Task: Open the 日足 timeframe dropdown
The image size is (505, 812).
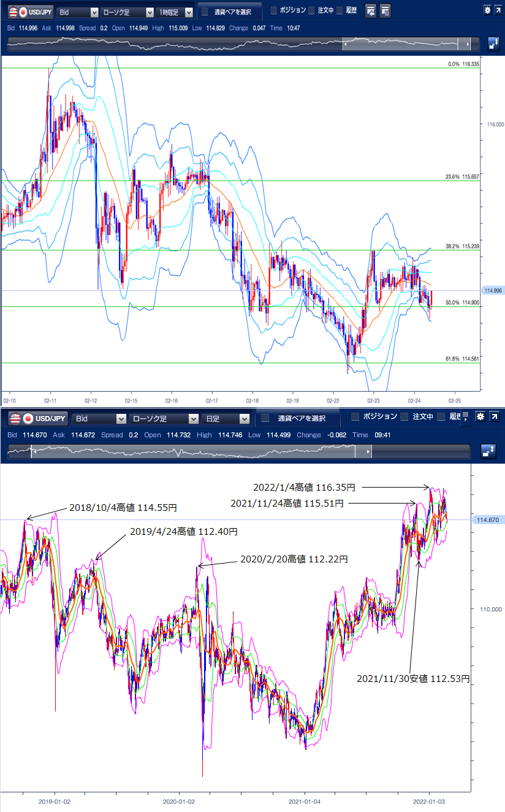Action: point(226,418)
